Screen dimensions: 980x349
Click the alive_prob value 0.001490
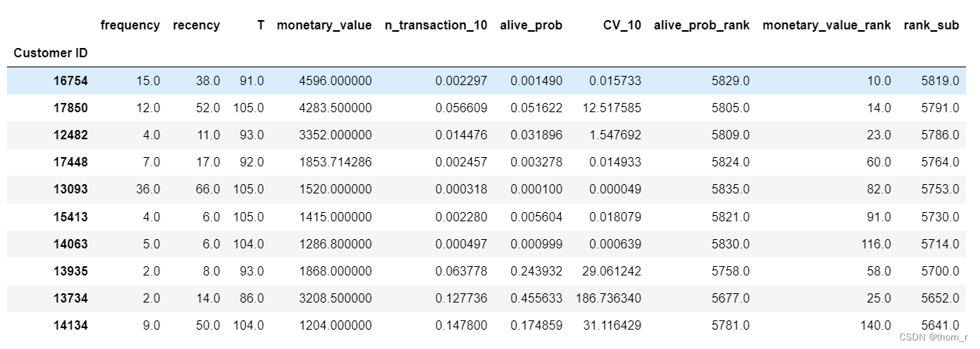[x=536, y=80]
